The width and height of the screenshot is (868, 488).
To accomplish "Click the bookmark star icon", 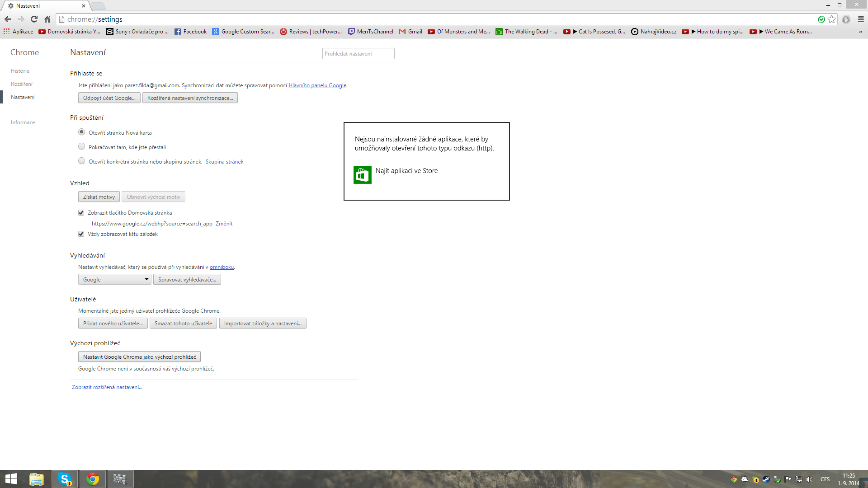I will [831, 19].
